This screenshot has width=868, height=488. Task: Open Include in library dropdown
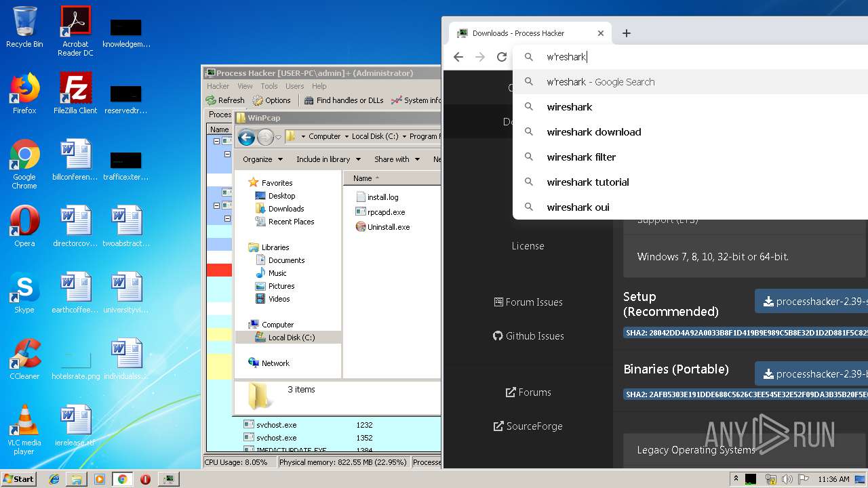coord(328,159)
